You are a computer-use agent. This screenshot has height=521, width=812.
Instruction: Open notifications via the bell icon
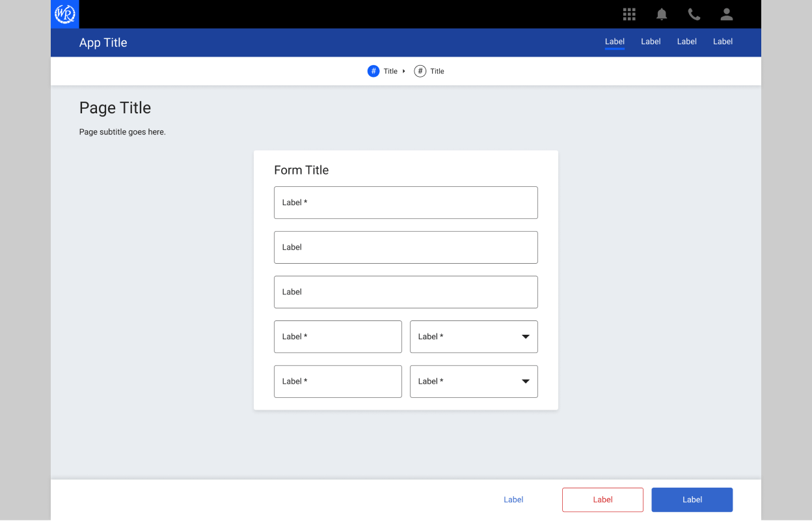(661, 14)
